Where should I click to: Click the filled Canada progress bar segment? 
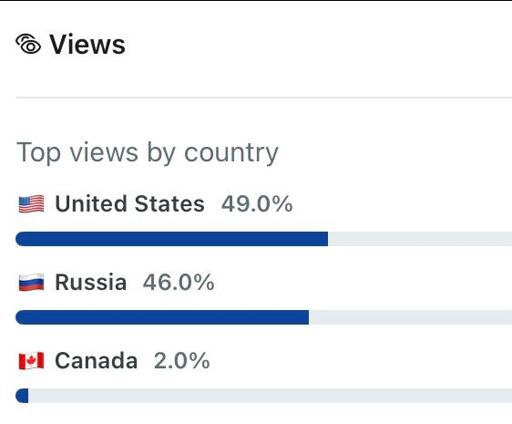coord(22,396)
